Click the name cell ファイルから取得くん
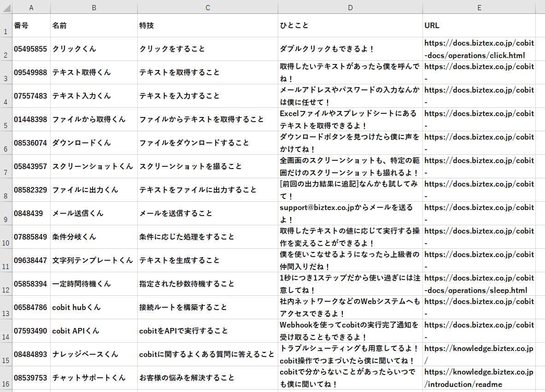Image resolution: width=545 pixels, height=392 pixels. [94, 120]
